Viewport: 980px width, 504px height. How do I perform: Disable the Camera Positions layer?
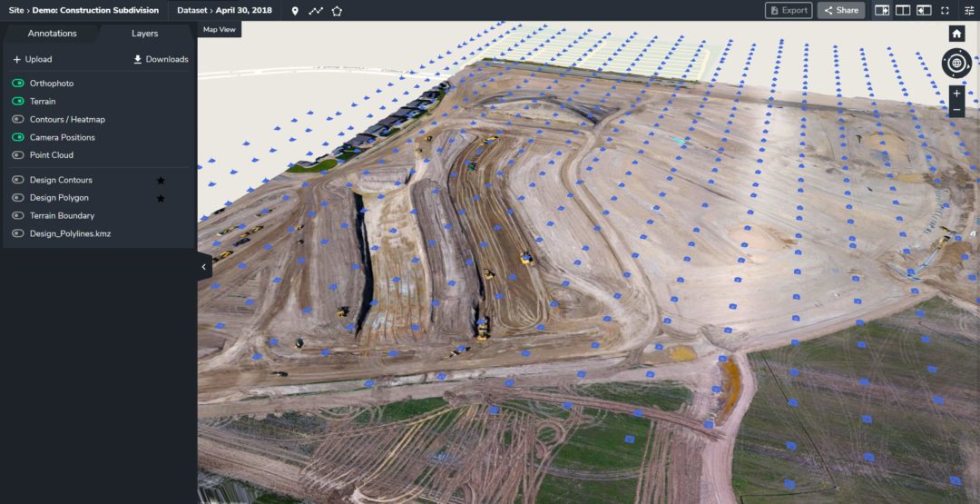click(x=18, y=138)
